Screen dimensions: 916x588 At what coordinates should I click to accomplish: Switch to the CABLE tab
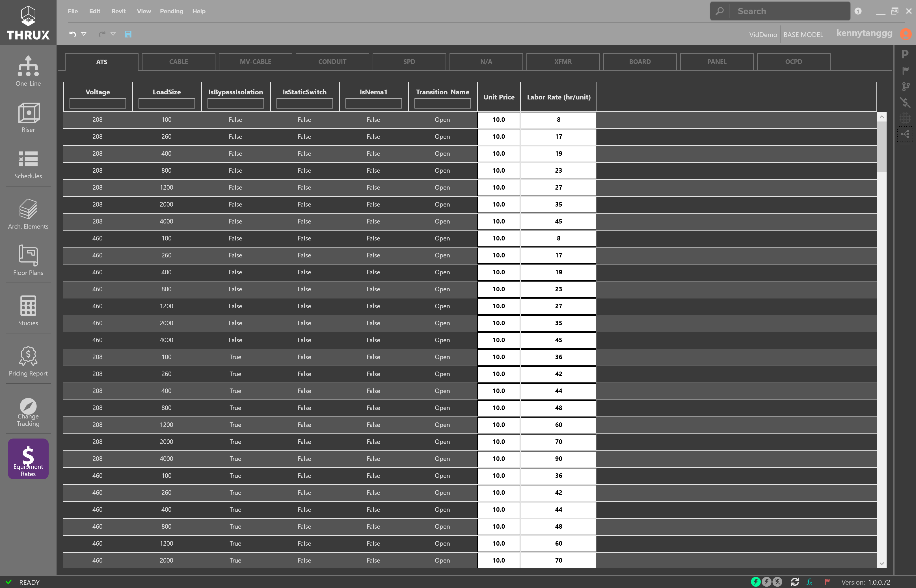pos(178,62)
